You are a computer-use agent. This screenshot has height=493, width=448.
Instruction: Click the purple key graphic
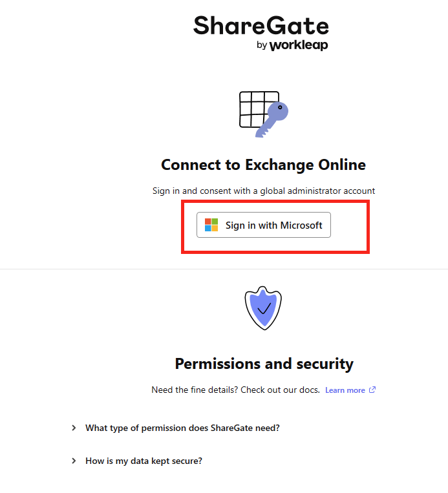click(272, 120)
